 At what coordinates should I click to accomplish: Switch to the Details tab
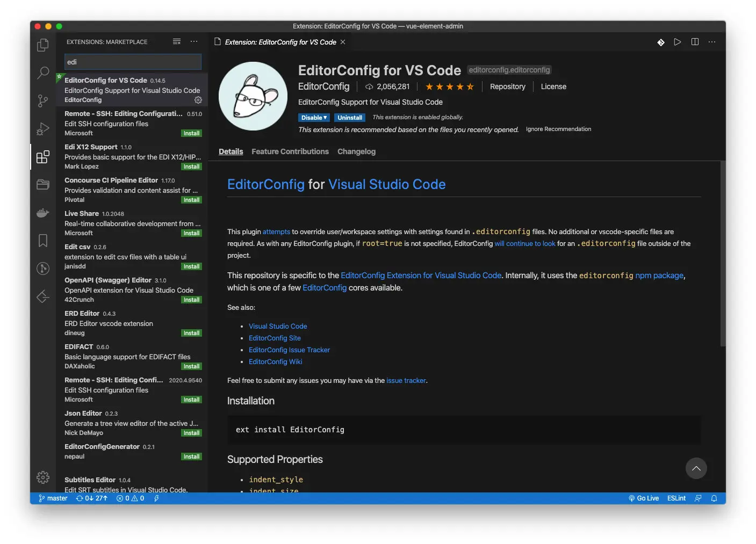231,151
